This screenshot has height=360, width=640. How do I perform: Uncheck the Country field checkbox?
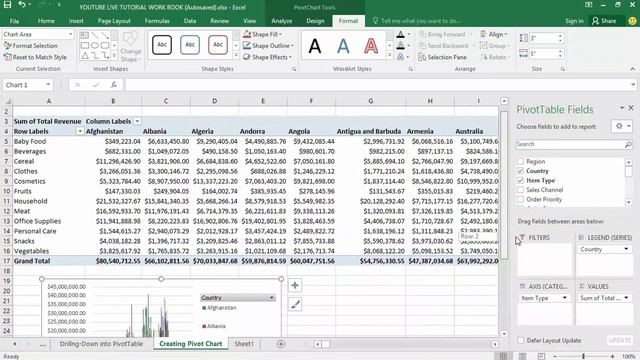coord(520,171)
